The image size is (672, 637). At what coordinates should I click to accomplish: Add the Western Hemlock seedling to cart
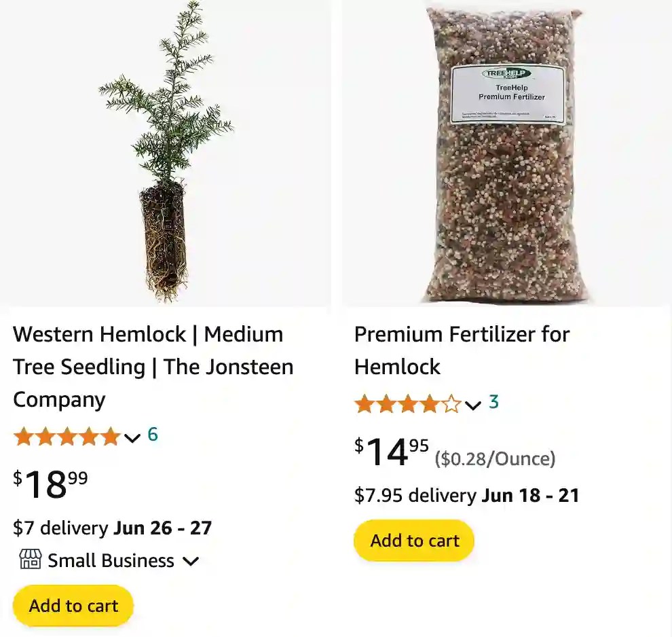[73, 605]
